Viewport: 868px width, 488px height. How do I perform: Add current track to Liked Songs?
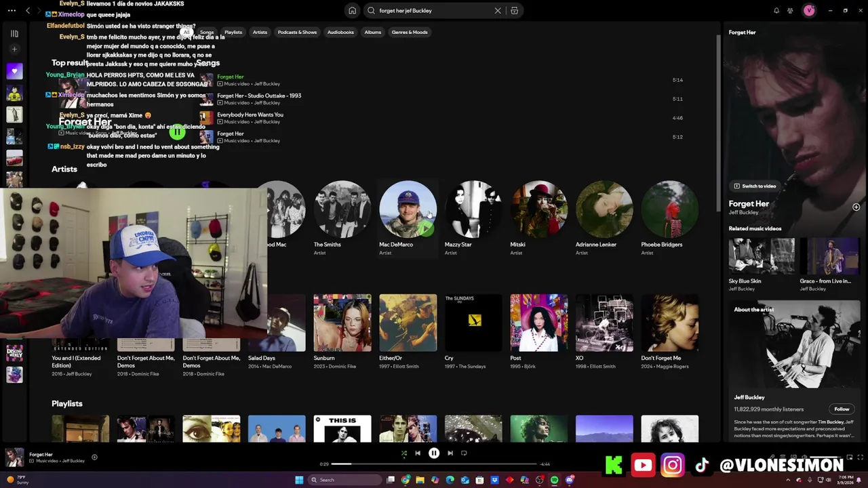(x=94, y=457)
